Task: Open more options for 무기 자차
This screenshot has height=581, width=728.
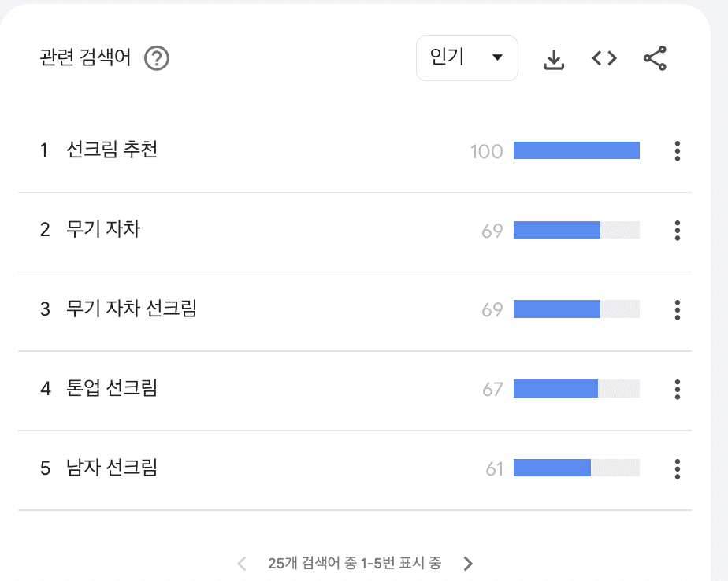Action: click(x=677, y=230)
